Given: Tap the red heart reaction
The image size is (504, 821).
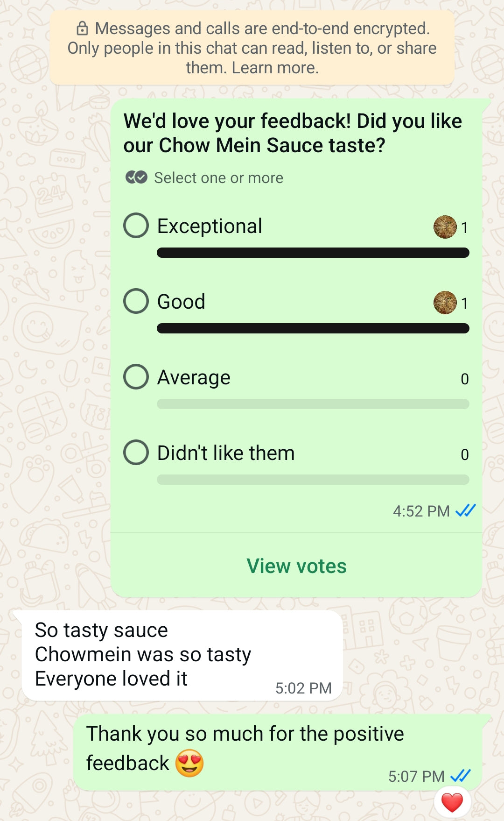Looking at the screenshot, I should click(452, 803).
